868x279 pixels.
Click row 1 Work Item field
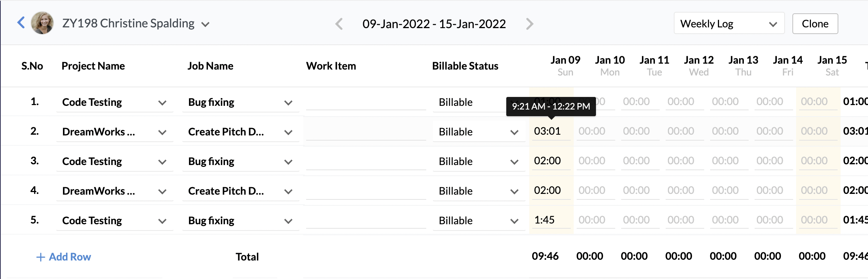pos(366,102)
